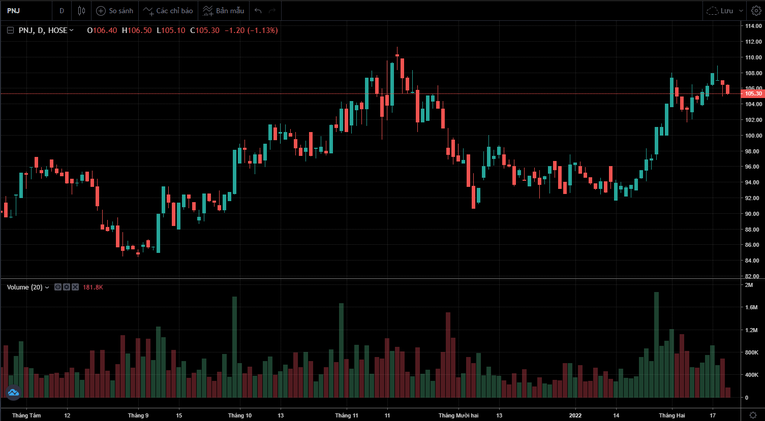Click the Lưu save button

[x=719, y=11]
